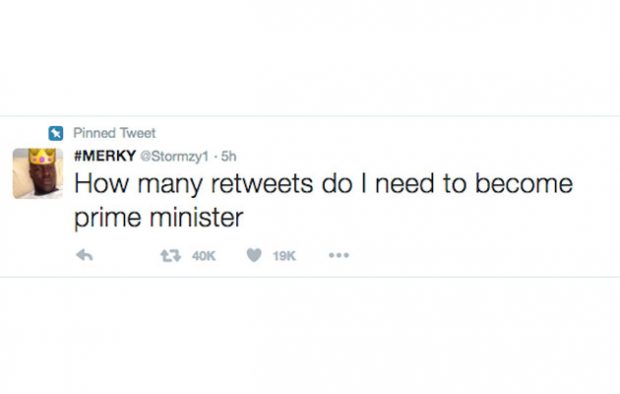
Task: View the 40K retweet count
Action: pyautogui.click(x=204, y=256)
